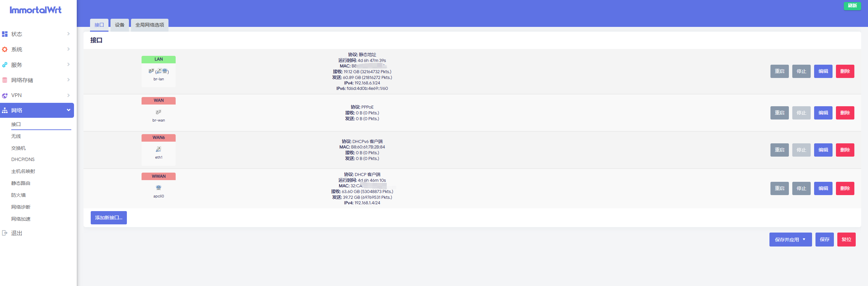Click the red WAN interface badge
The image size is (868, 286).
[x=159, y=100]
